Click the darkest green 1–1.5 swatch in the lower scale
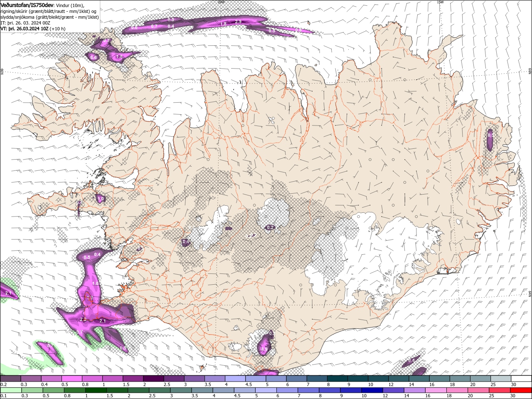Viewport: 532px width, 399px height. [x=96, y=390]
